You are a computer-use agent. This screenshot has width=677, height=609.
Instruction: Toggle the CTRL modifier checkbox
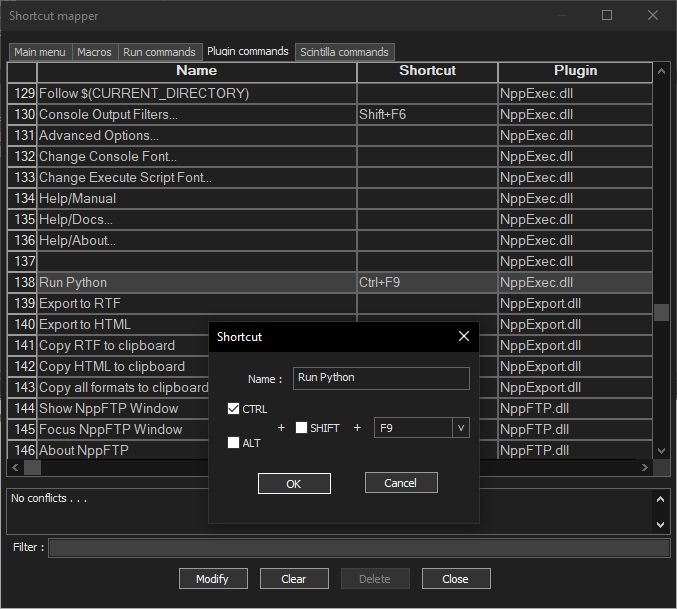[x=234, y=408]
